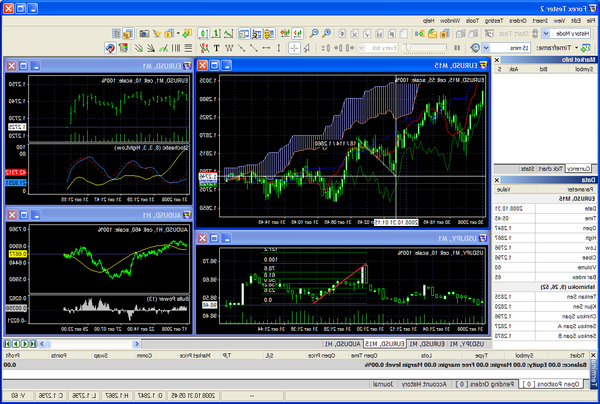This screenshot has height=404, width=600.
Task: Open the Insert menu
Action: (540, 21)
